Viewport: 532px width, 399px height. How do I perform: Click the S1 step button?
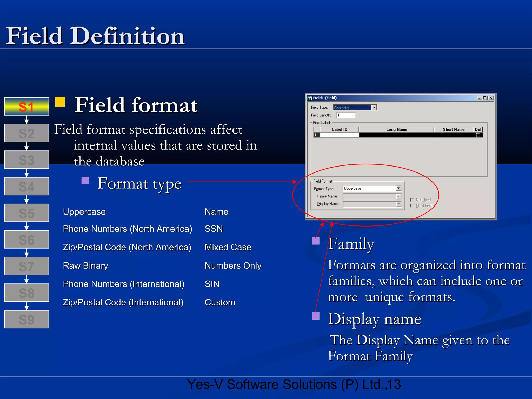click(x=26, y=107)
